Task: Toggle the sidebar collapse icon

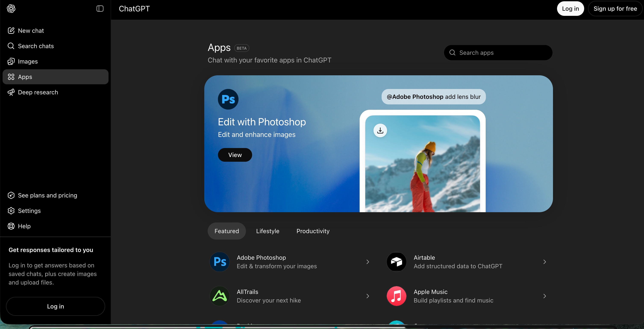Action: pos(100,9)
